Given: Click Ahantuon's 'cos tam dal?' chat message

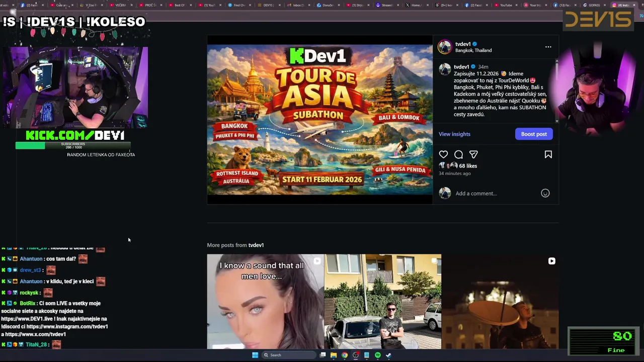Looking at the screenshot, I should 61,259.
